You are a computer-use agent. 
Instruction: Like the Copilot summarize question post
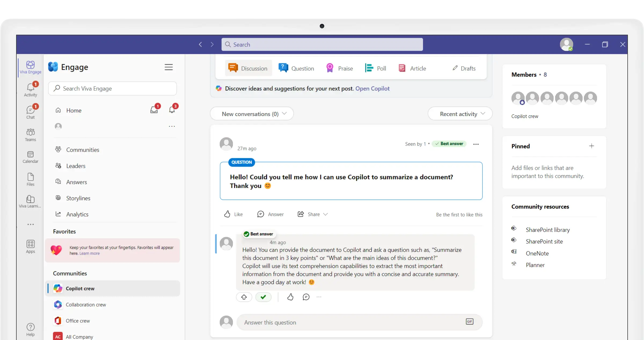[233, 214]
